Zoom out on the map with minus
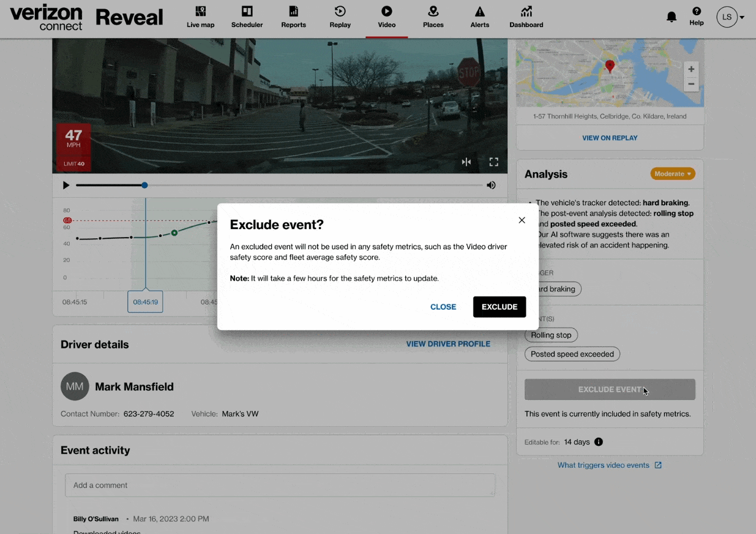756x534 pixels. [x=691, y=84]
